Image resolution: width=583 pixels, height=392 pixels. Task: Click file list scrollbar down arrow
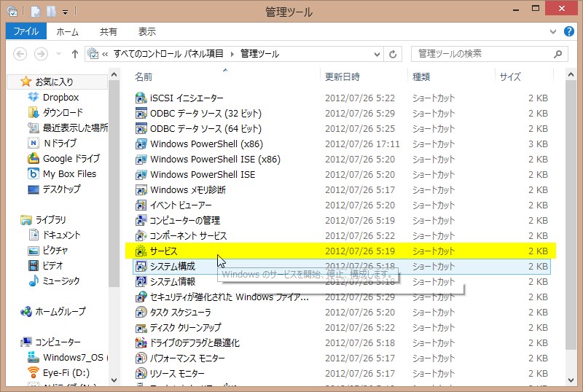point(571,380)
